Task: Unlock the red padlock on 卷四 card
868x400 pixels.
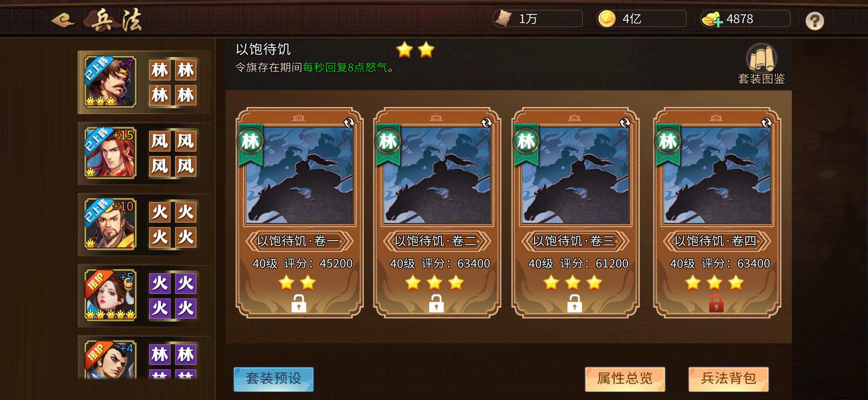Action: point(716,303)
